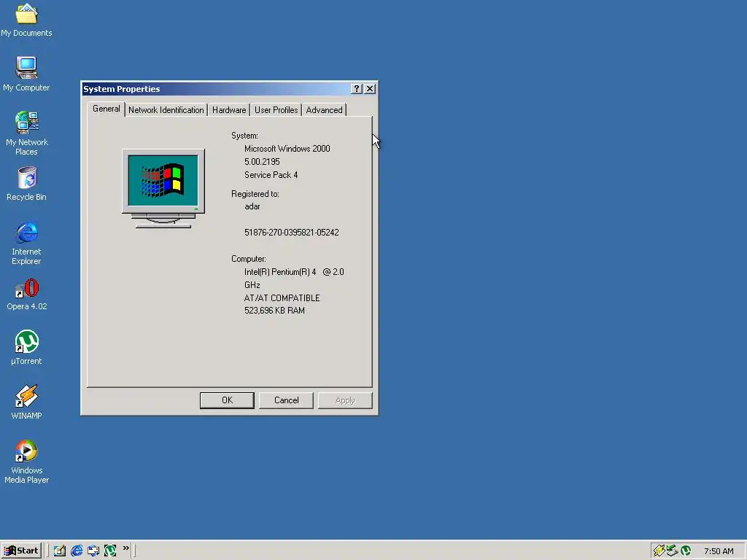Click the safely remove hardware tray icon
Image resolution: width=747 pixels, height=560 pixels.
(x=672, y=551)
